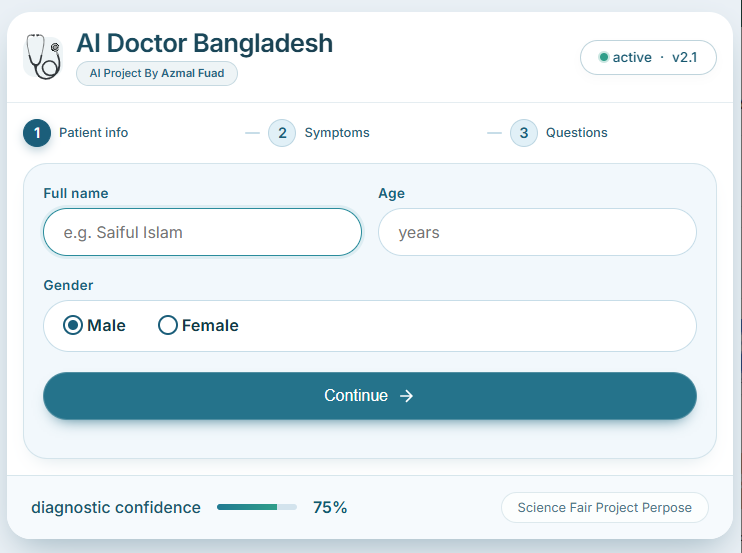This screenshot has width=742, height=553.
Task: Click the 75% confidence value
Action: 330,507
